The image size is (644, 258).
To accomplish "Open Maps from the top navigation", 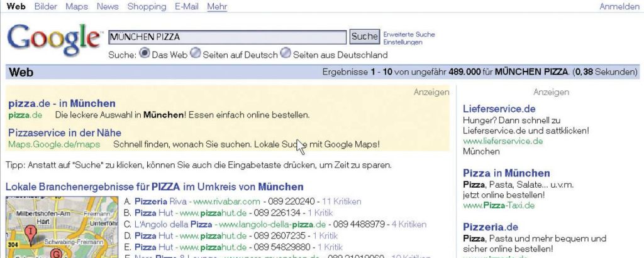I will [x=77, y=7].
